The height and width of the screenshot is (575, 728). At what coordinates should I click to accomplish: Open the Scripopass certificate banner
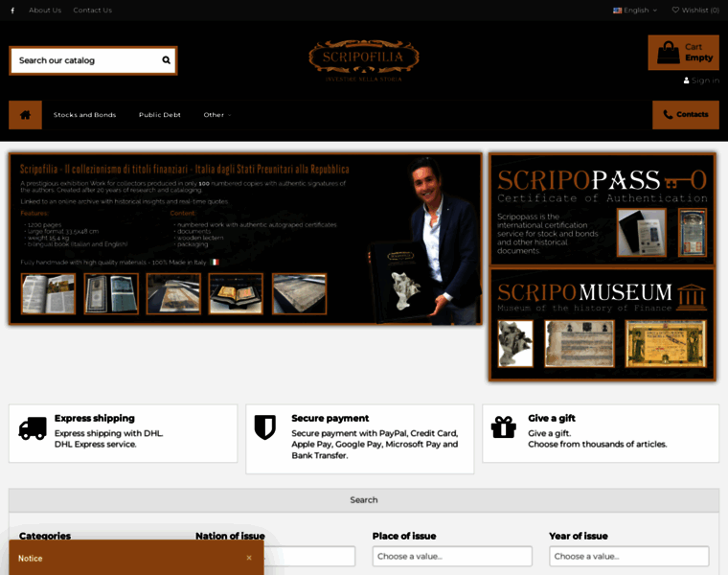603,210
